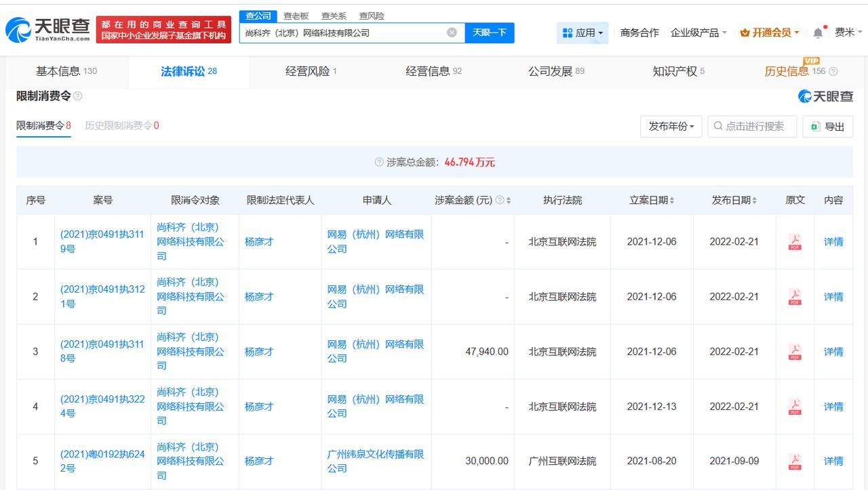Sort by 立案日期 column arrows
Screen dimensions: 868x490
tap(672, 201)
